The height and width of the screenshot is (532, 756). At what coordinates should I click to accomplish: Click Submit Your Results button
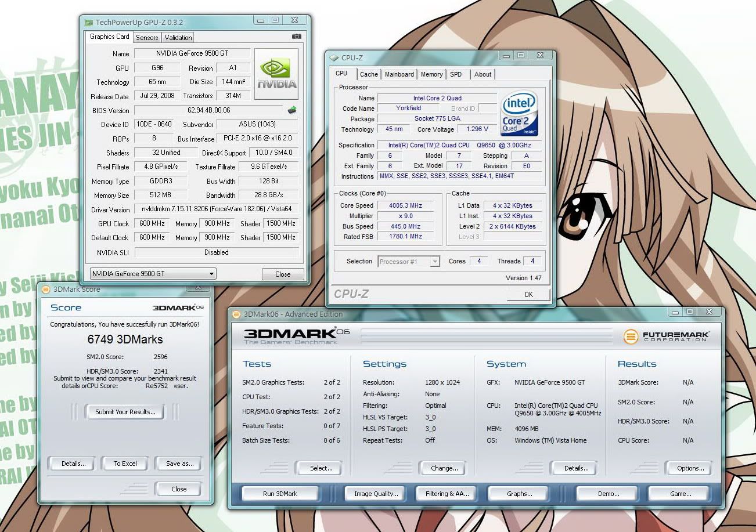pos(125,412)
